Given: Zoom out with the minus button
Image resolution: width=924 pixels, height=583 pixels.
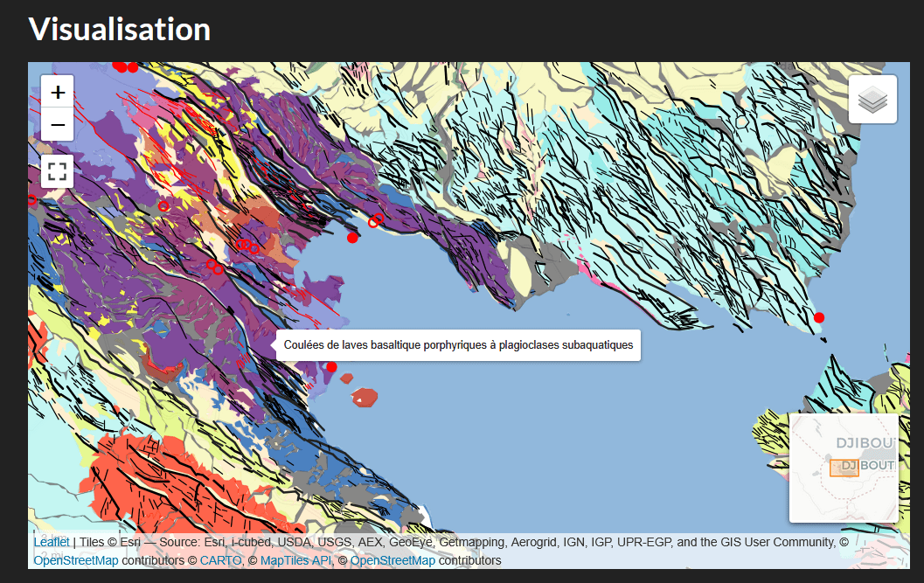Looking at the screenshot, I should coord(58,125).
